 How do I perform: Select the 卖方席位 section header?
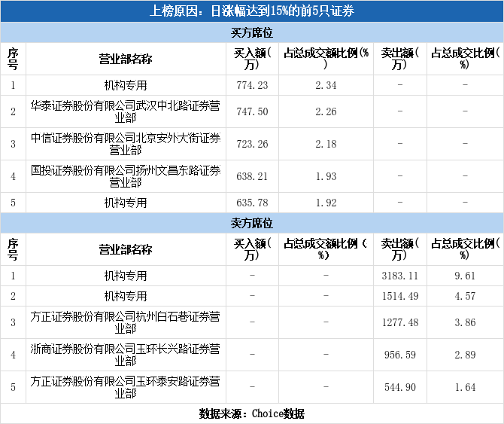(252, 223)
